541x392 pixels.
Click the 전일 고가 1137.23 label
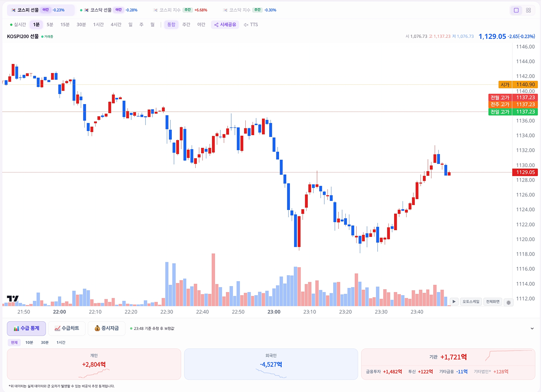point(513,112)
